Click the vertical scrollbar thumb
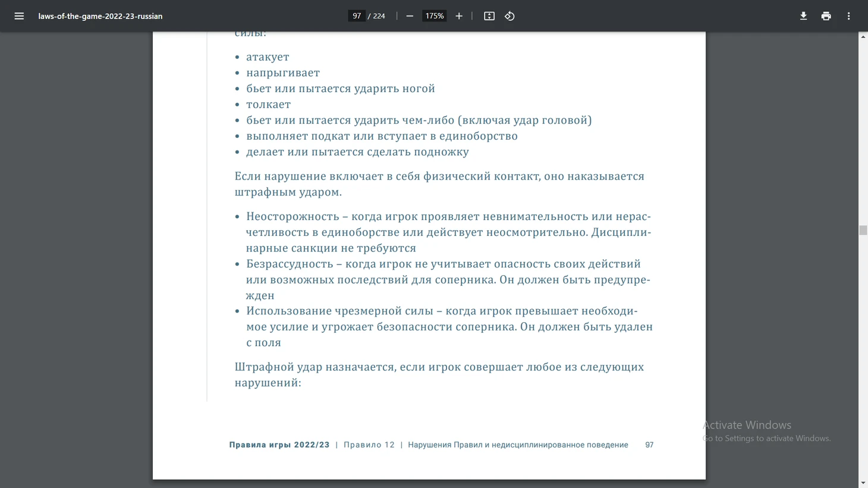The width and height of the screenshot is (868, 488). point(863,230)
